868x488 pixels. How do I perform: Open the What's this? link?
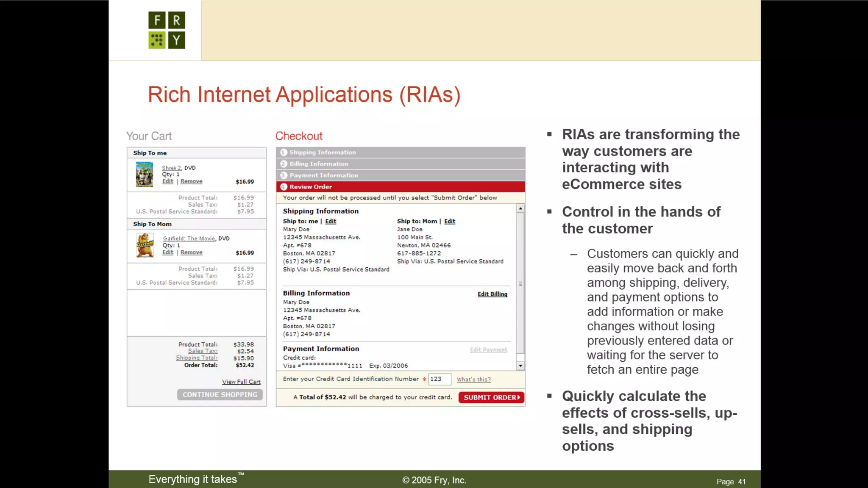(473, 380)
